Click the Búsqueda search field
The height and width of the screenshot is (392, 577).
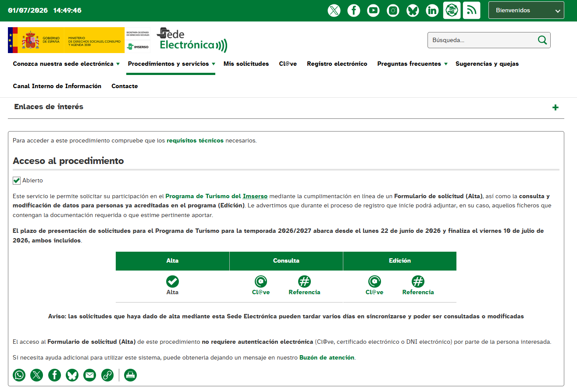tap(481, 40)
